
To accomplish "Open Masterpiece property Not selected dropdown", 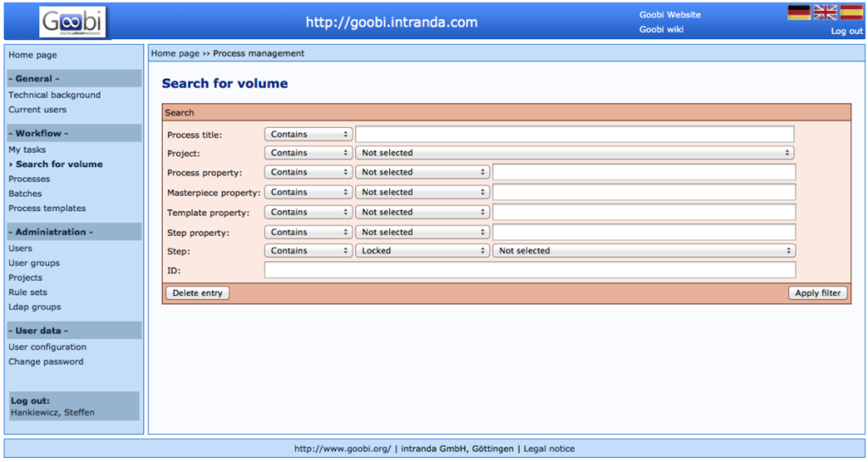I will [x=423, y=192].
